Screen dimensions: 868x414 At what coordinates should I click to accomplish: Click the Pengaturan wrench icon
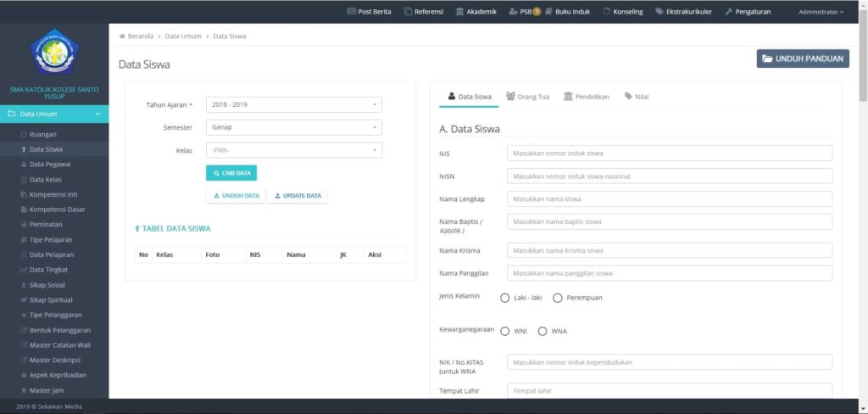click(x=729, y=12)
